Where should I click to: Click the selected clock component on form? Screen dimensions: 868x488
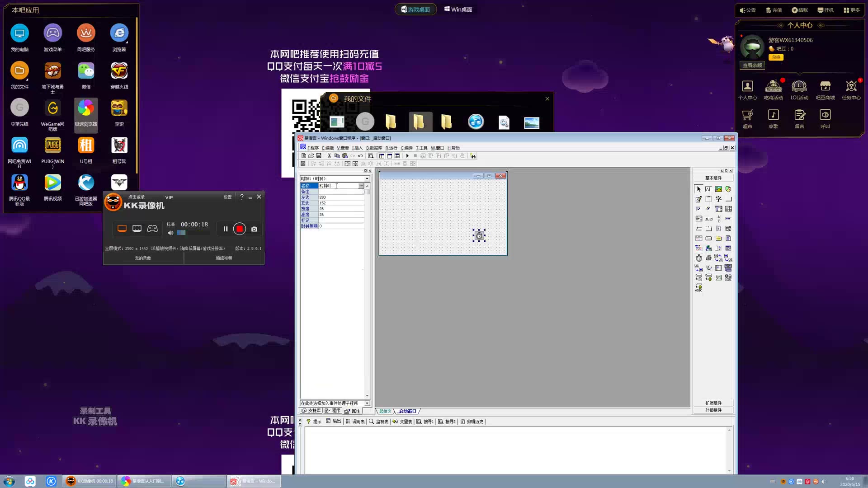pyautogui.click(x=479, y=235)
